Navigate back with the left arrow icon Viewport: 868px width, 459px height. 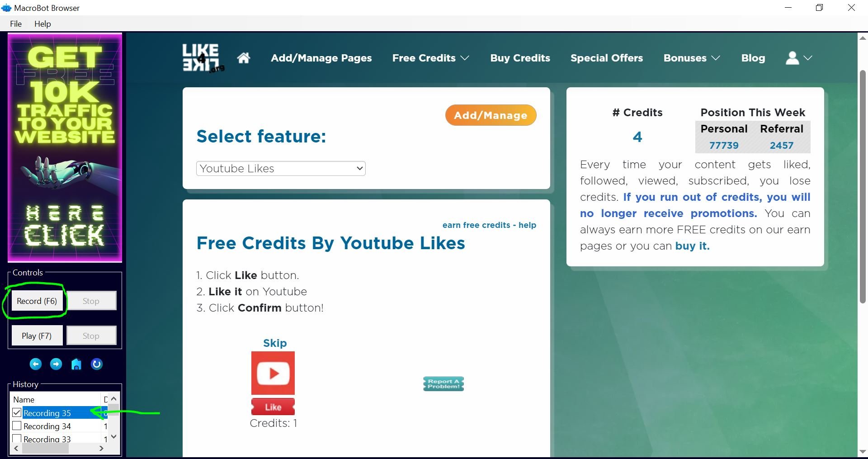[36, 364]
